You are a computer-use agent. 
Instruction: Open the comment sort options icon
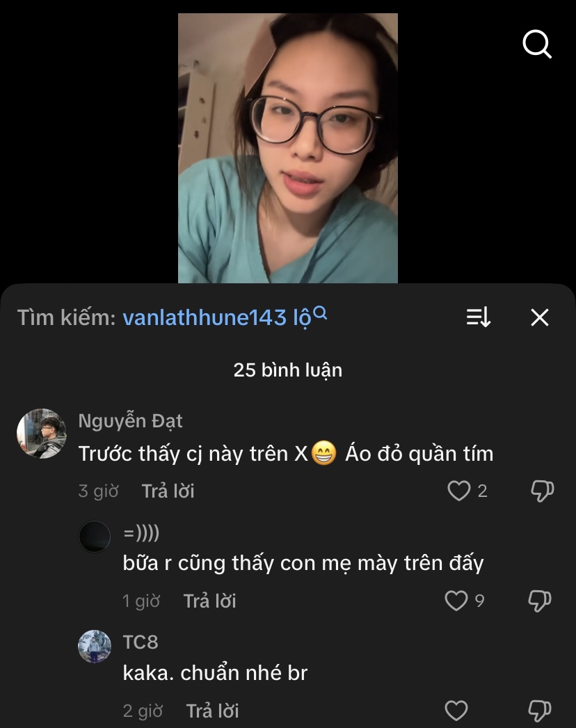[x=479, y=318]
